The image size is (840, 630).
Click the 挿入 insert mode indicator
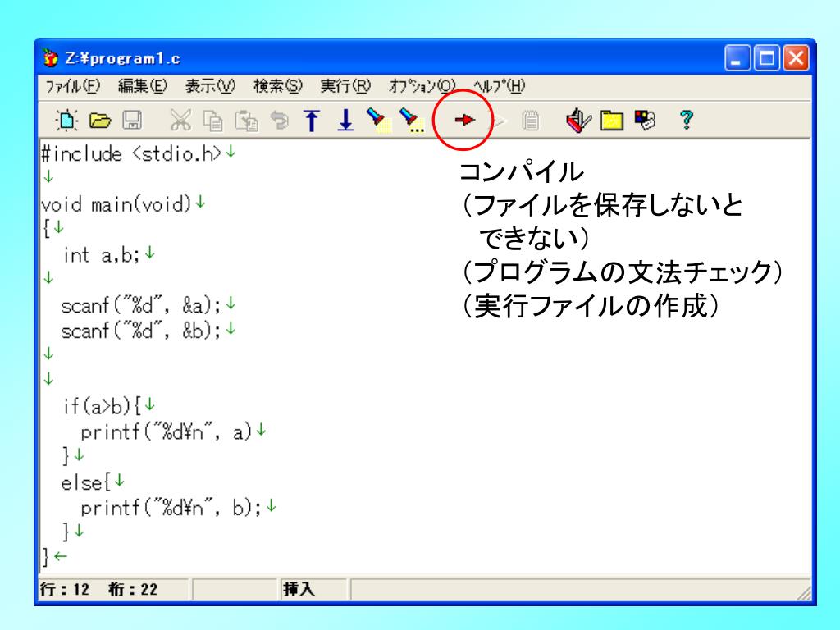point(299,589)
